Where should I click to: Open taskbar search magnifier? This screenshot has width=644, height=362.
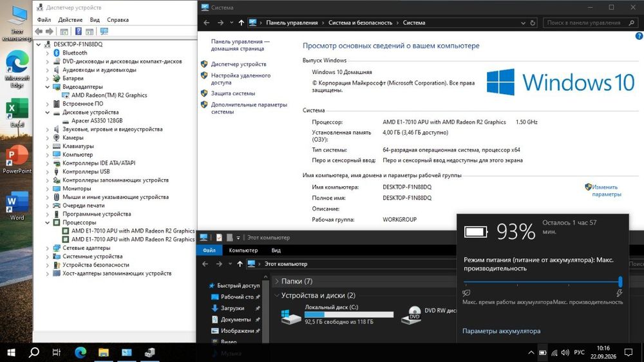click(x=34, y=352)
